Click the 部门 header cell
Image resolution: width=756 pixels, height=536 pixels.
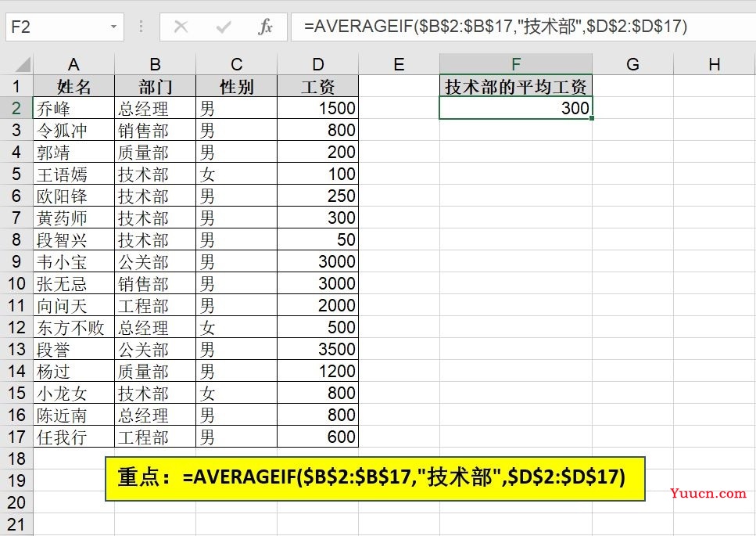click(155, 86)
